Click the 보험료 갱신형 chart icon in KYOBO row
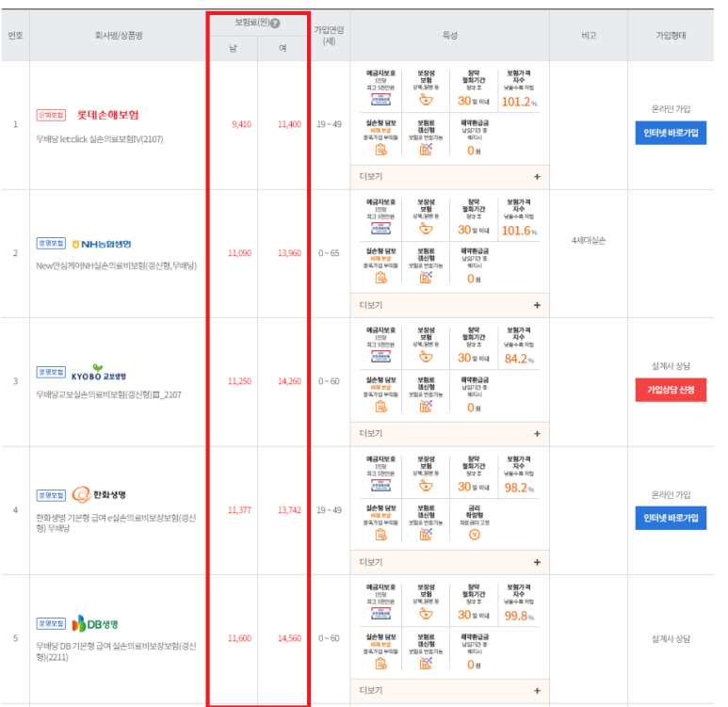The width and height of the screenshot is (728, 707). tap(426, 406)
